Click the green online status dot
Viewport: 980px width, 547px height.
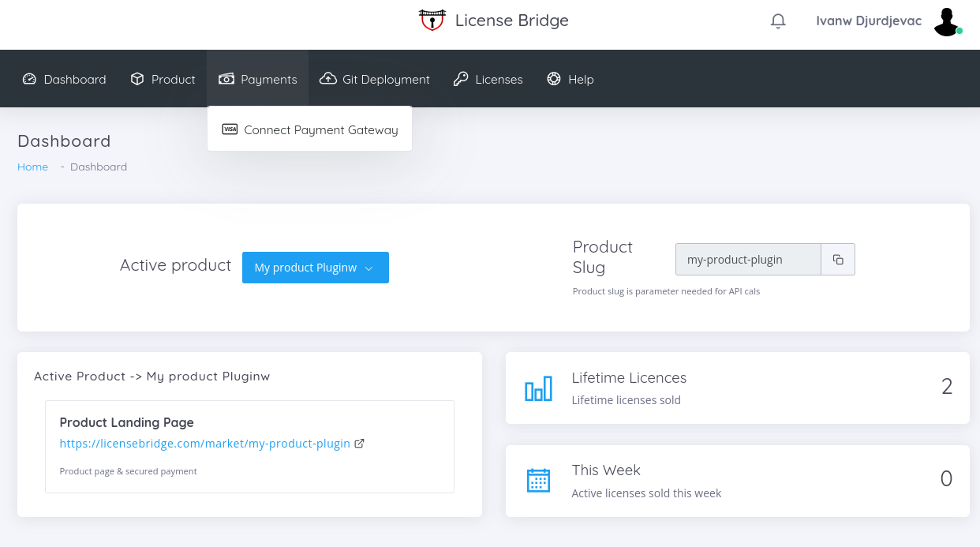click(959, 32)
